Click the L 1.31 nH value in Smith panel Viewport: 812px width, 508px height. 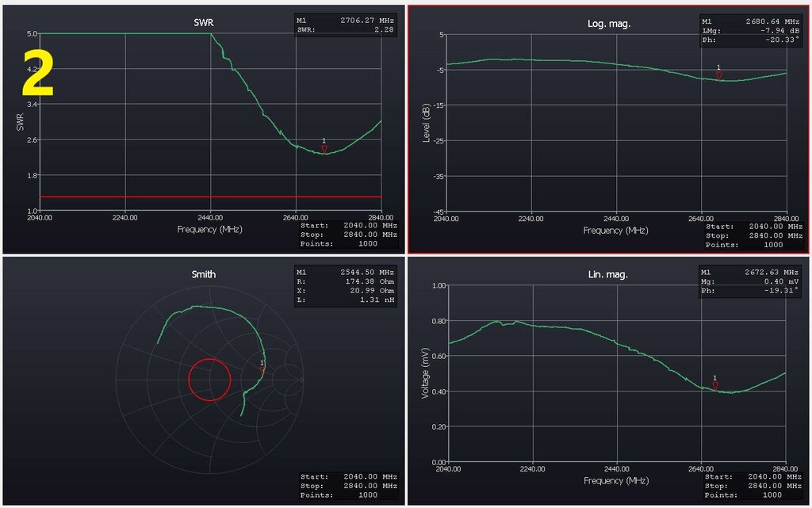pos(346,300)
